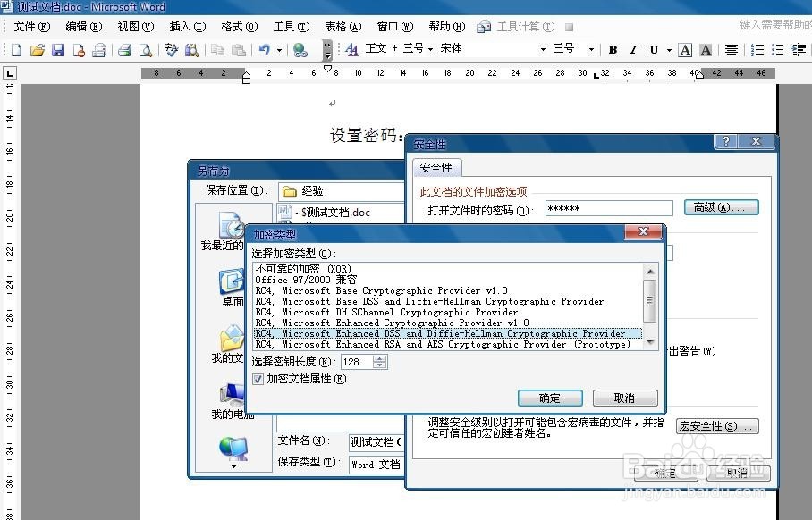Click My Recent Documents in Save As dialog
812x520 pixels.
coord(224,231)
